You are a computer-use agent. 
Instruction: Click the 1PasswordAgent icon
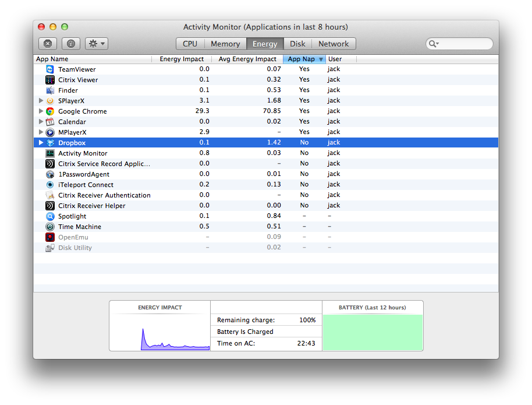coord(50,174)
